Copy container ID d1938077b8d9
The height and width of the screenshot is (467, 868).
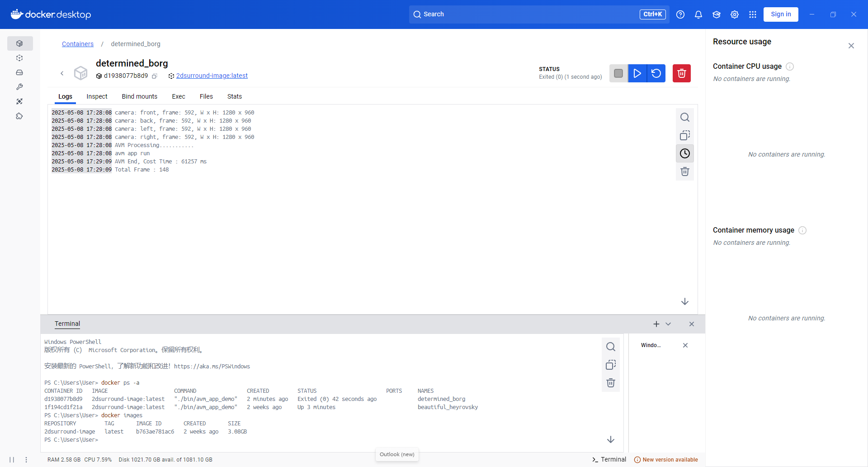155,76
